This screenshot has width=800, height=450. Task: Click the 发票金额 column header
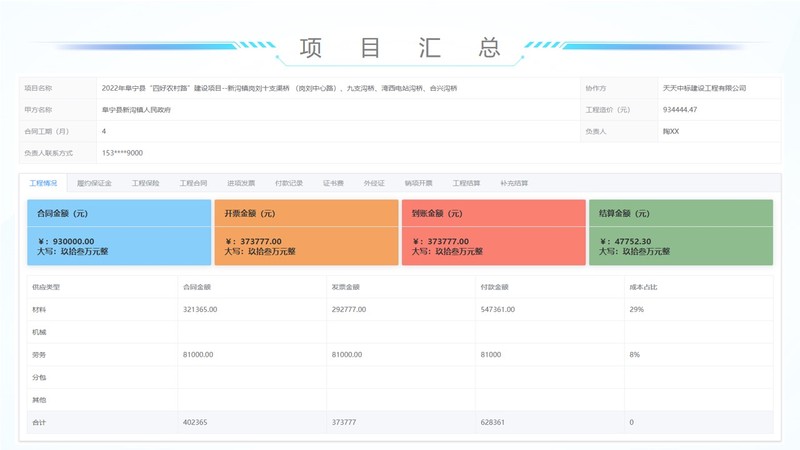point(345,287)
